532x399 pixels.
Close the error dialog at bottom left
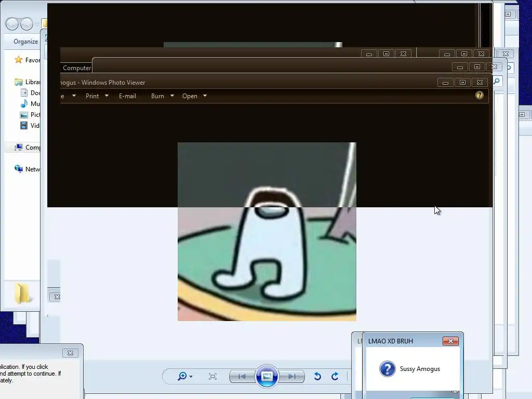tap(70, 353)
